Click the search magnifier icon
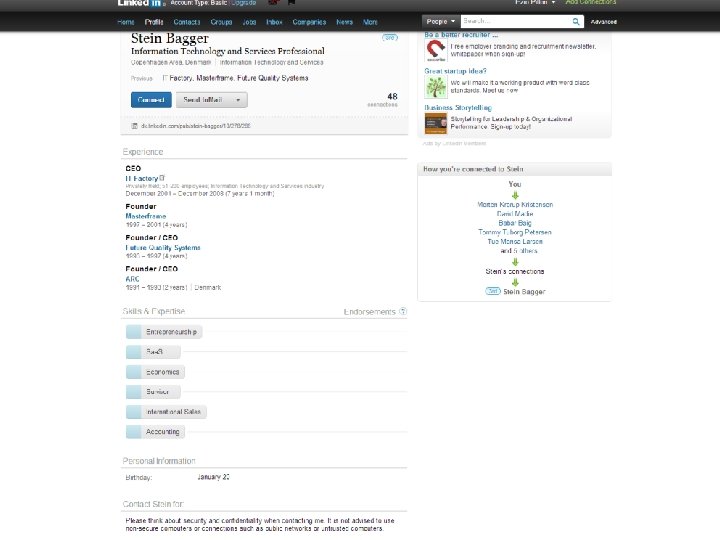This screenshot has width=720, height=540. [576, 22]
